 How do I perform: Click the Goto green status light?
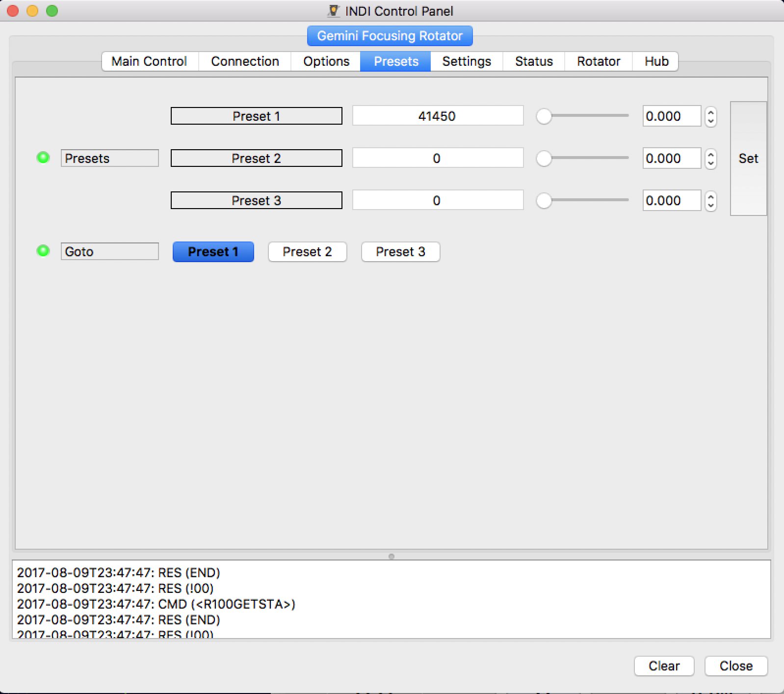pos(43,251)
